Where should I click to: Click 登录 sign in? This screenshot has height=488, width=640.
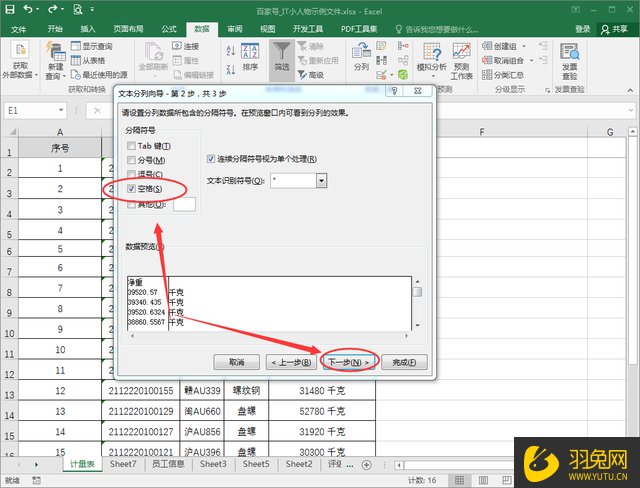click(x=582, y=29)
